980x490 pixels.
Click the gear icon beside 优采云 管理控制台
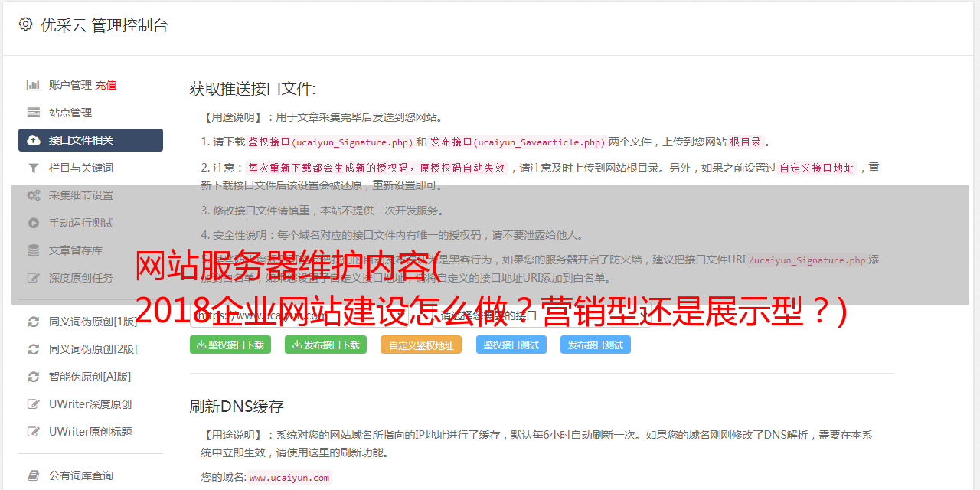coord(25,24)
